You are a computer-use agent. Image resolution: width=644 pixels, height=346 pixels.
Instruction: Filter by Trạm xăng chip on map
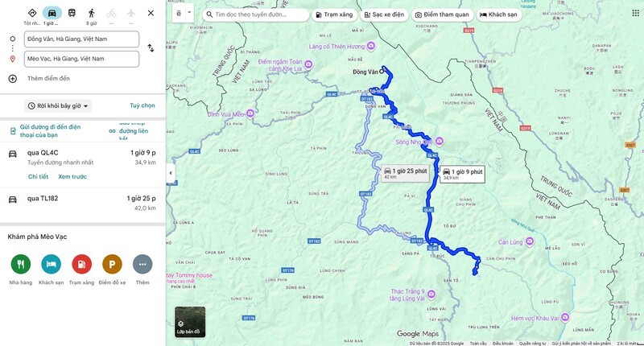coord(334,14)
